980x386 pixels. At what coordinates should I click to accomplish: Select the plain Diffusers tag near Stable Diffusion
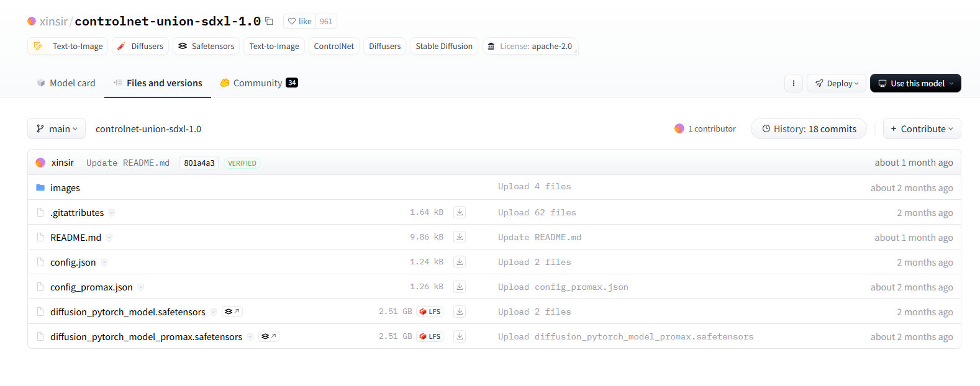tap(385, 46)
